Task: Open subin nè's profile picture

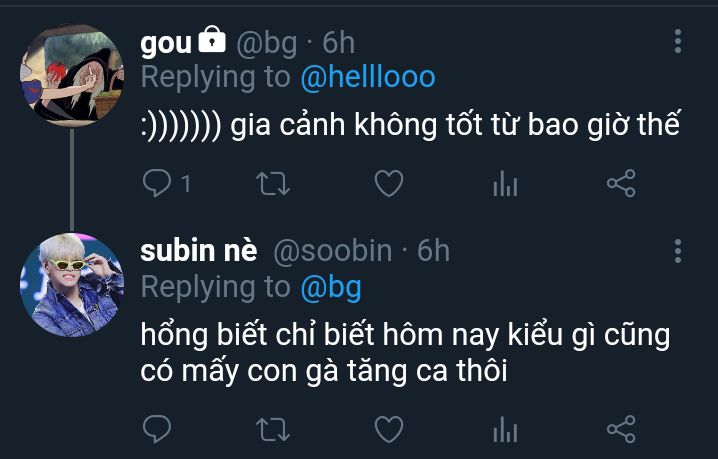Action: click(72, 285)
